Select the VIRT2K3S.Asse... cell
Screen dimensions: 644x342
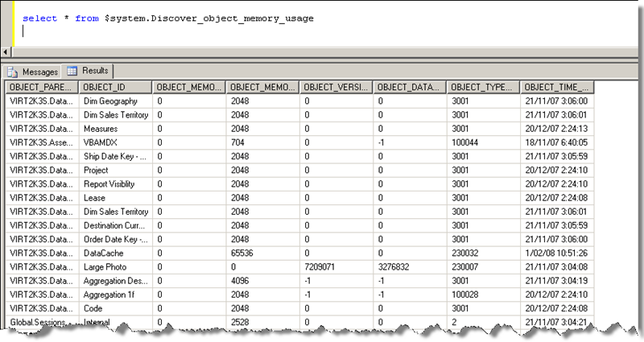point(42,142)
